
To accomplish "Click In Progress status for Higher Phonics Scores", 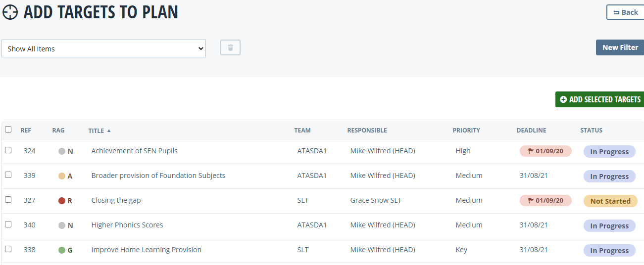I will pos(609,226).
